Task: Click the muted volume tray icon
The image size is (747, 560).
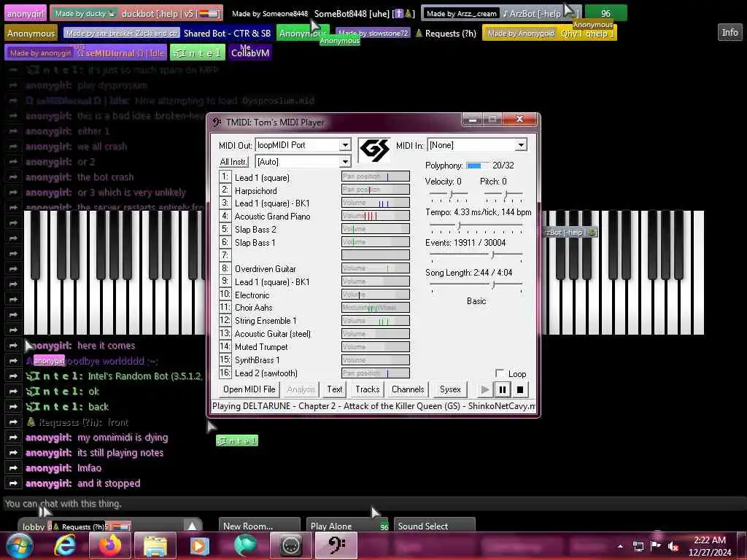Action: 673,547
